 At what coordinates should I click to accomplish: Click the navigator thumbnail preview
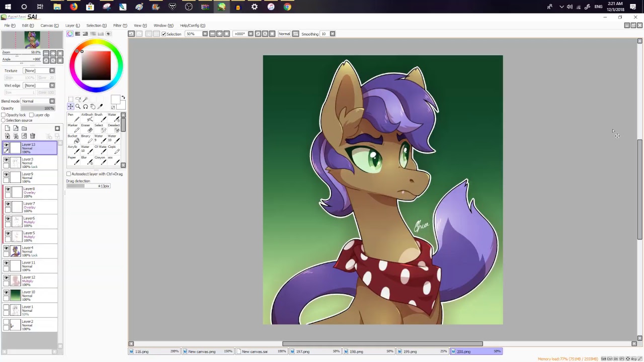pos(32,40)
